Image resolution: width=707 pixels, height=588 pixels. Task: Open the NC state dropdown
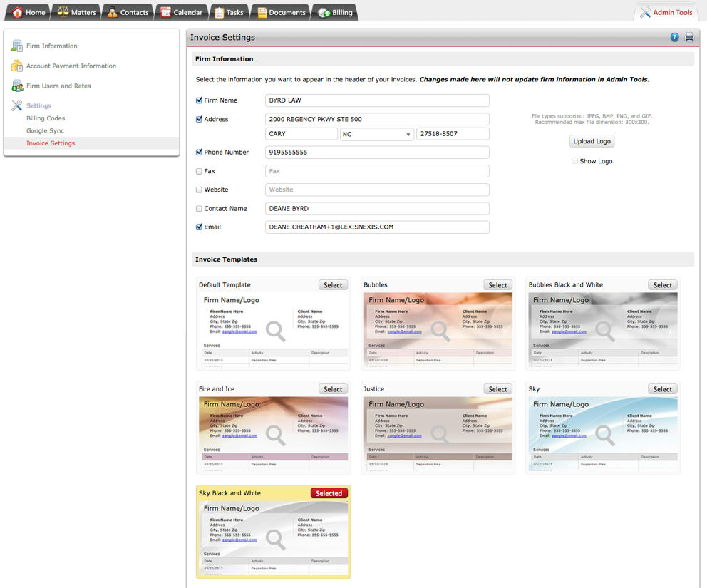(376, 134)
